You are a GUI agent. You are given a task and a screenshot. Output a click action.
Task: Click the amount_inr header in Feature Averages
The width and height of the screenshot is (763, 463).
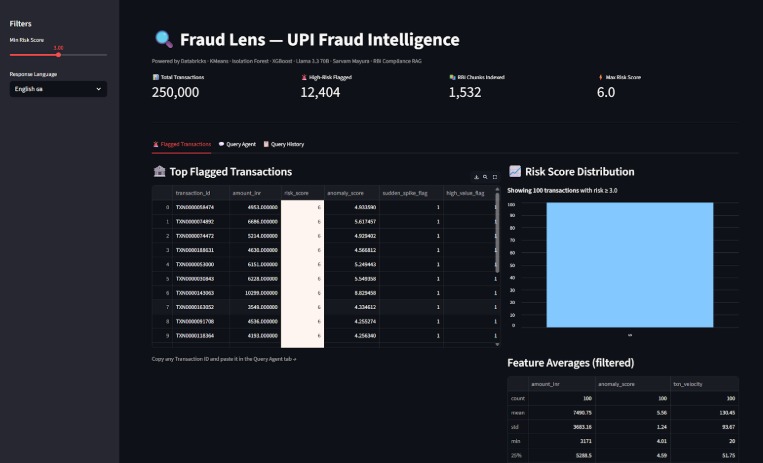click(x=561, y=384)
